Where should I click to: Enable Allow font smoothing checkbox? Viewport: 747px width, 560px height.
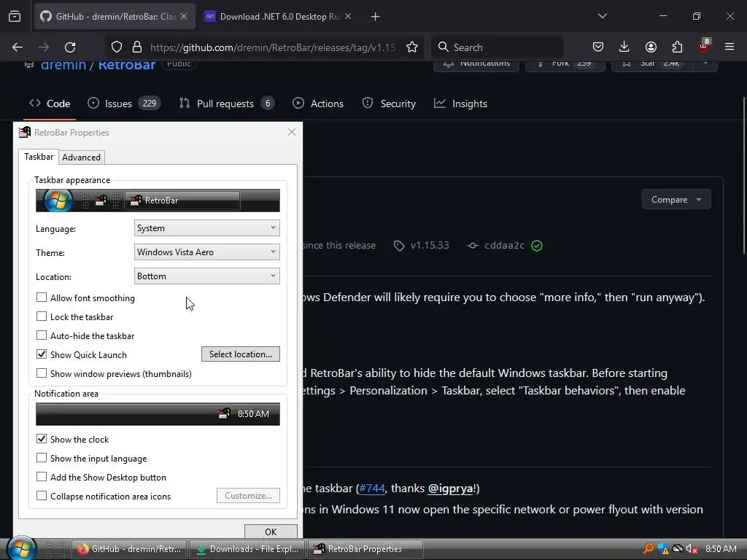pyautogui.click(x=42, y=297)
